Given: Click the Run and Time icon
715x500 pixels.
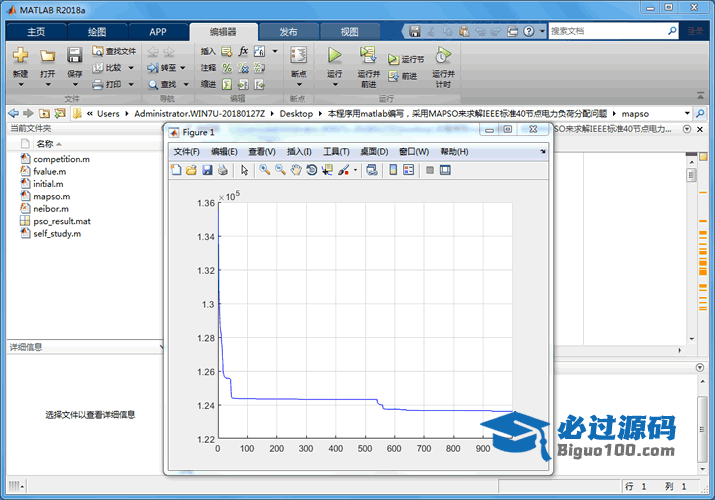Looking at the screenshot, I should [x=443, y=55].
